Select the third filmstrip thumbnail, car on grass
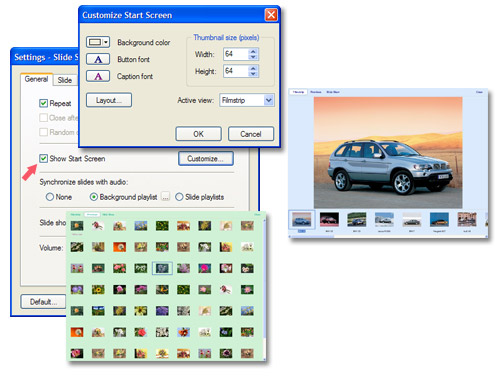The image size is (500, 380). (357, 220)
